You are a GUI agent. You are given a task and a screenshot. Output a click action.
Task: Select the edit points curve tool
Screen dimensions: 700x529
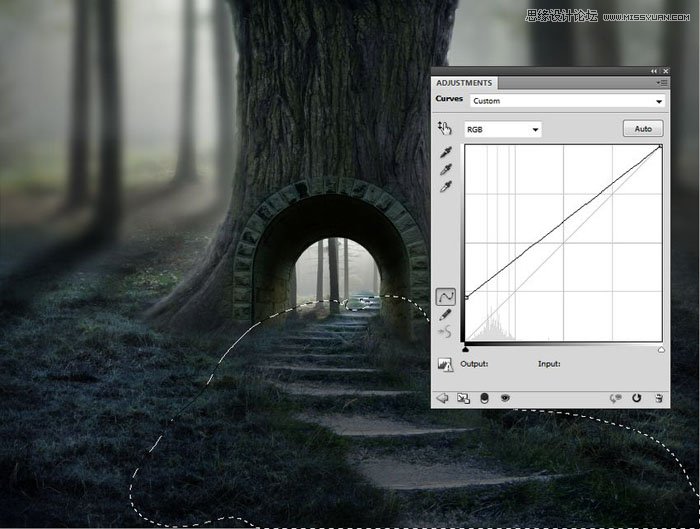[446, 296]
